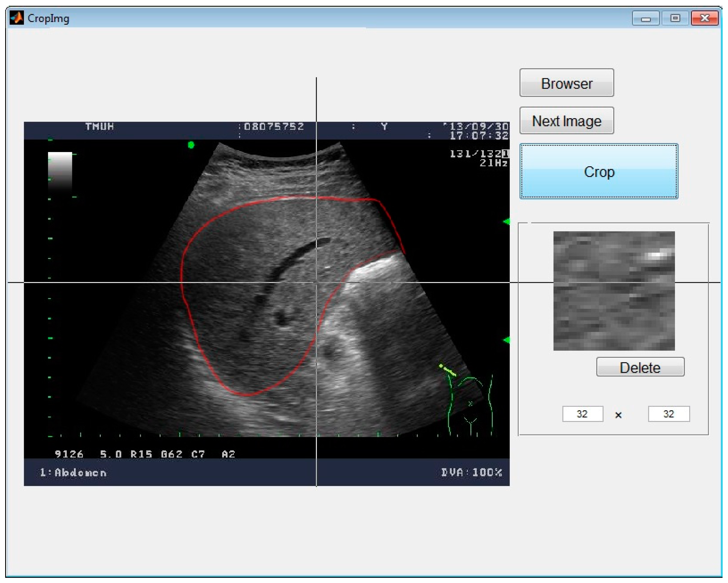Click the crosshair intersection on the ultrasound
Image resolution: width=728 pixels, height=583 pixels.
click(x=316, y=282)
